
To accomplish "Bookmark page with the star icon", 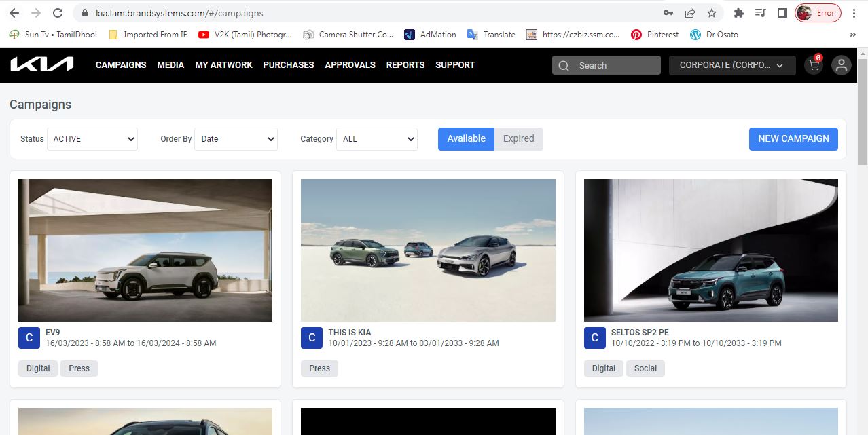I will tap(711, 13).
